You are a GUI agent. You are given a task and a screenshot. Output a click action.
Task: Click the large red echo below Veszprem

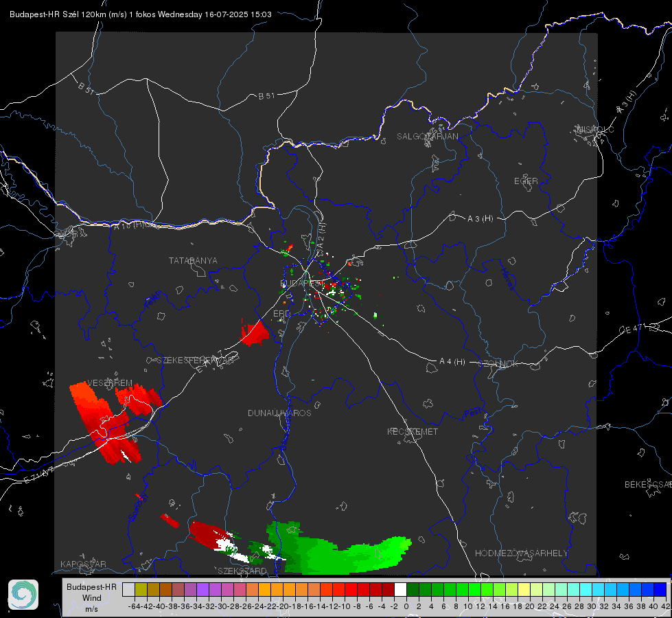point(105,422)
